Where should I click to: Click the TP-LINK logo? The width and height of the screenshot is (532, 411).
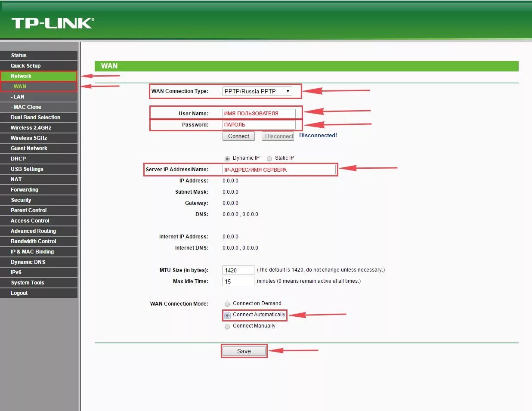point(53,23)
